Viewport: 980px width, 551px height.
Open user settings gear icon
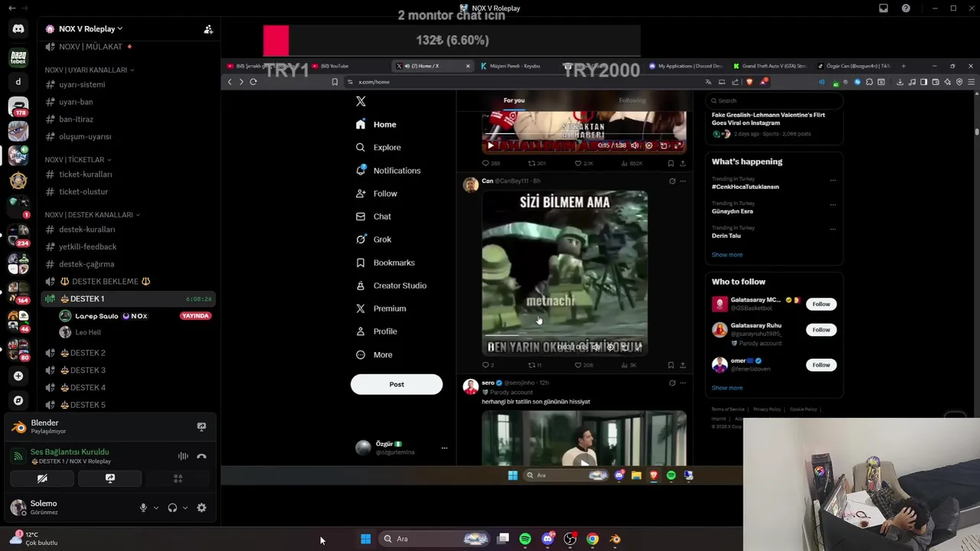pyautogui.click(x=201, y=507)
